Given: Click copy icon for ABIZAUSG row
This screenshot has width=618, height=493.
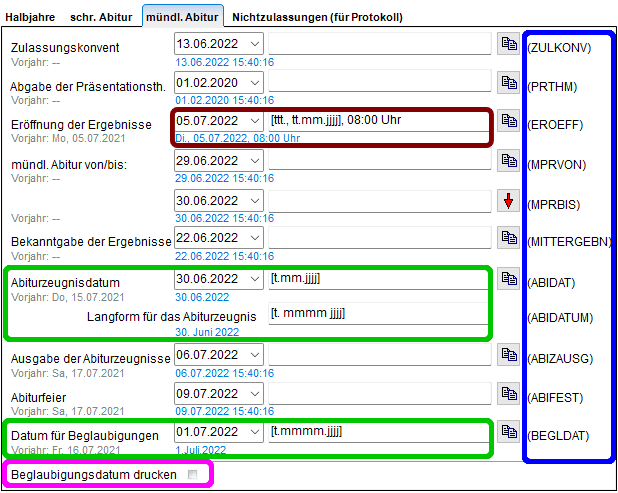Looking at the screenshot, I should click(x=508, y=355).
